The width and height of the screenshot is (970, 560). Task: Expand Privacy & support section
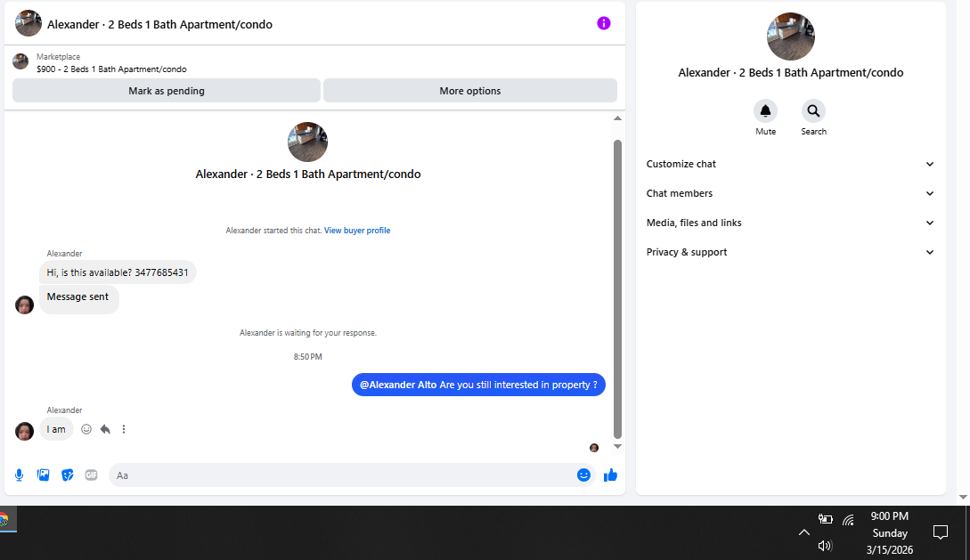790,252
